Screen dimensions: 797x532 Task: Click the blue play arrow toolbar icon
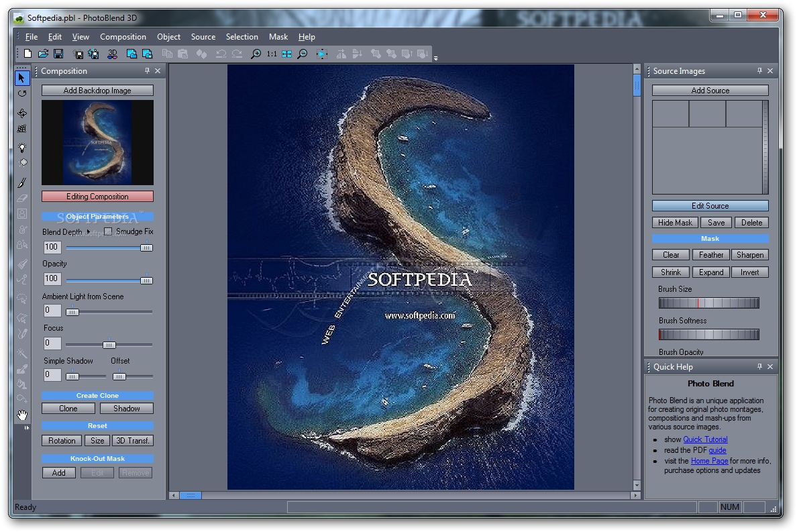coord(322,54)
